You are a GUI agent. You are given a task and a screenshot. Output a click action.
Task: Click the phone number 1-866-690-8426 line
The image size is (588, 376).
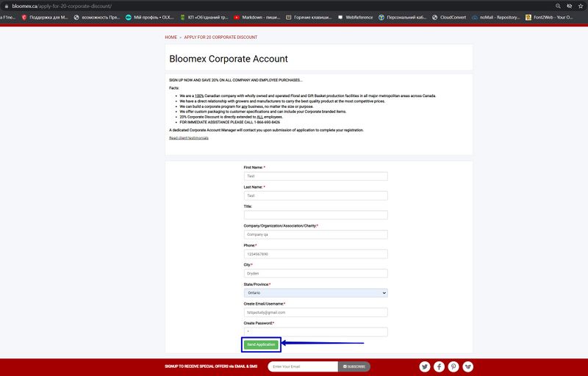click(x=229, y=122)
